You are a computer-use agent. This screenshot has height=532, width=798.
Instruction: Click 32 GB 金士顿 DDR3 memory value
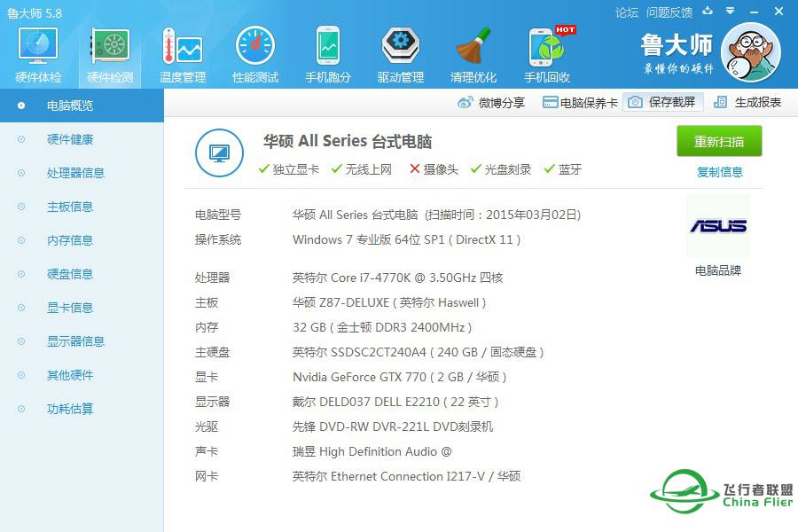click(x=382, y=327)
